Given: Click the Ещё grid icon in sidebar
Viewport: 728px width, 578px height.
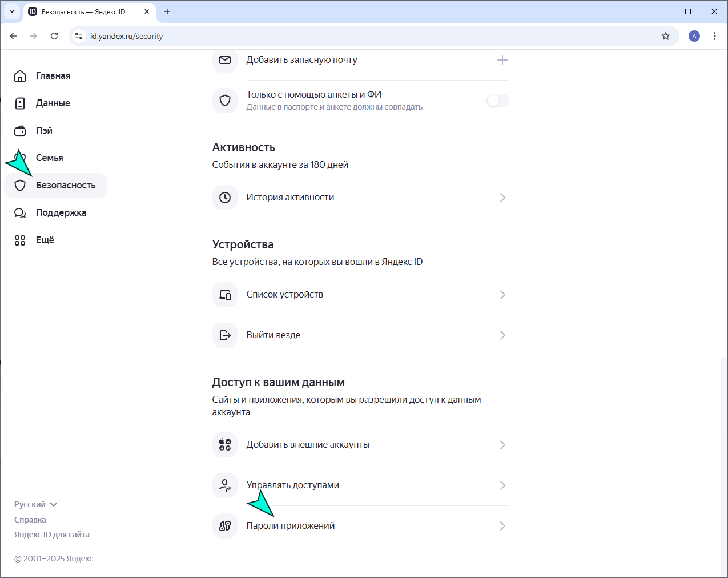Looking at the screenshot, I should point(20,240).
